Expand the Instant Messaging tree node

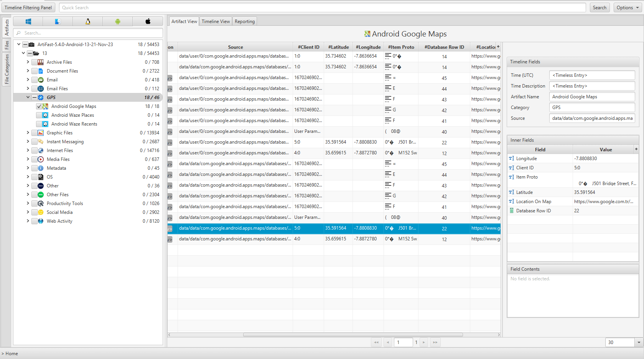28,142
